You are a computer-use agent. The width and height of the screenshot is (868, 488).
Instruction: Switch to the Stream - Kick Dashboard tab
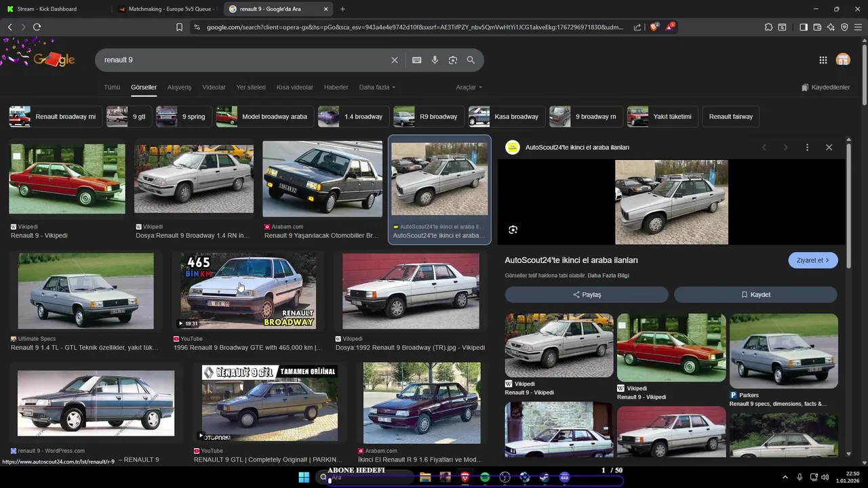[53, 9]
